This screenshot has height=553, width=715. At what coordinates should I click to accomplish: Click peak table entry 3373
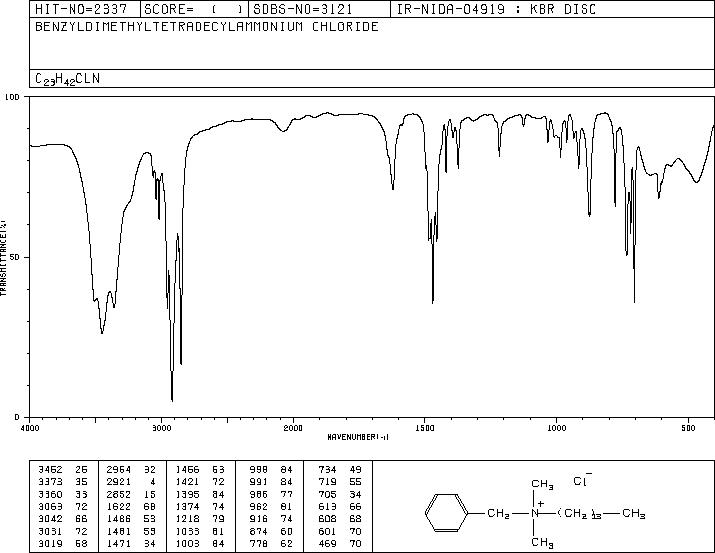pyautogui.click(x=50, y=482)
